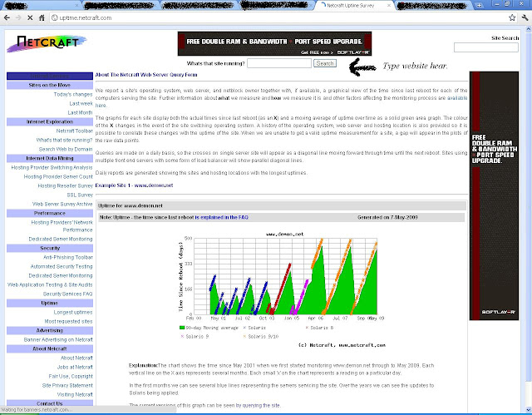The width and height of the screenshot is (532, 415).
Task: Open Hosting Providers' Network Performance link
Action: pos(62,226)
